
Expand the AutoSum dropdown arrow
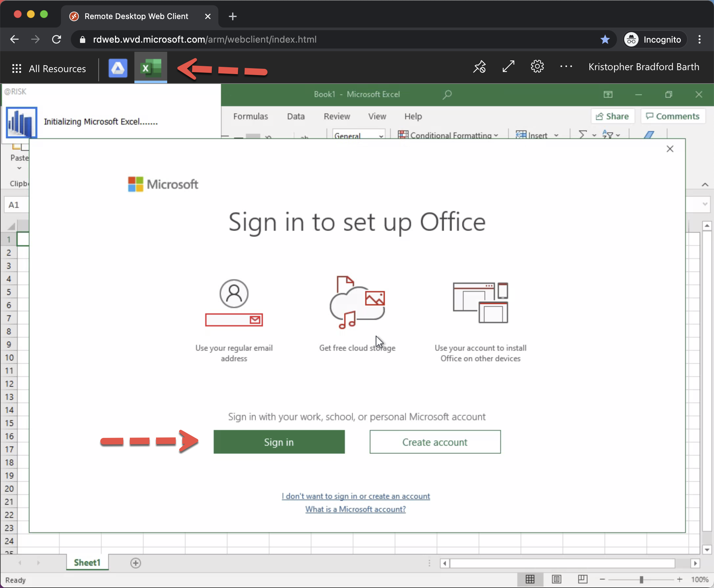pos(594,135)
